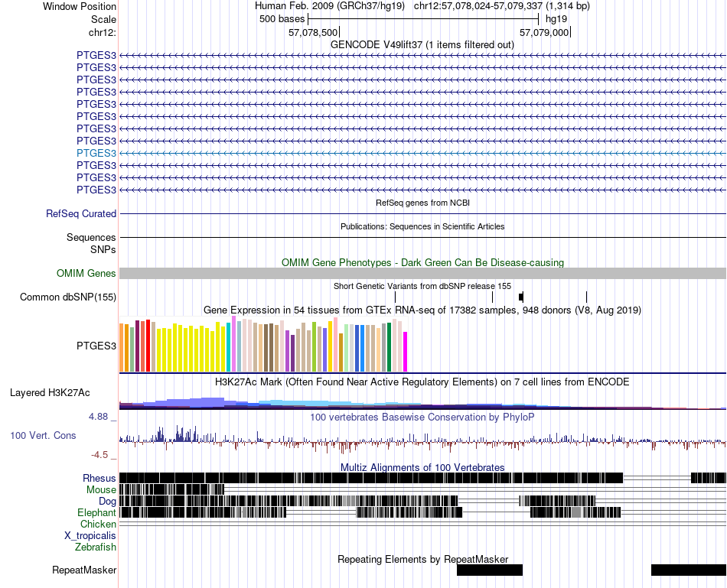Click the black PTGES3 label beside GTEx bars
The height and width of the screenshot is (588, 727).
pyautogui.click(x=96, y=346)
